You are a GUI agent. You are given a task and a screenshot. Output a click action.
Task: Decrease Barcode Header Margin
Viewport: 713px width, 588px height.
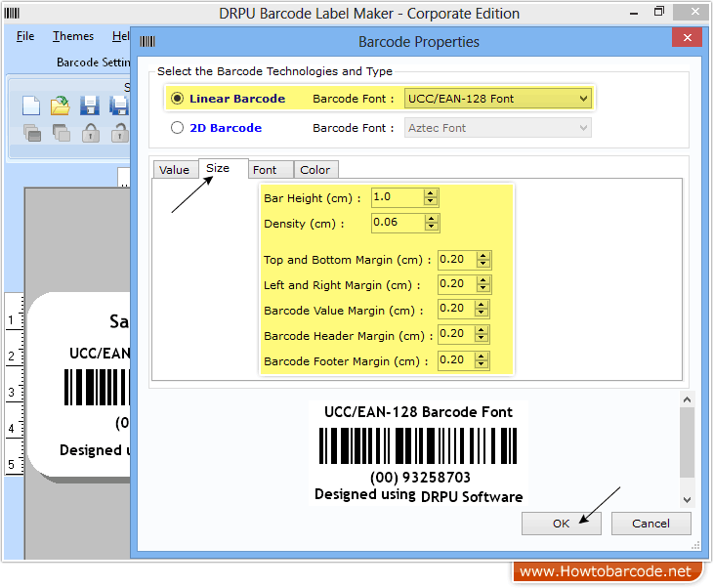click(x=482, y=338)
